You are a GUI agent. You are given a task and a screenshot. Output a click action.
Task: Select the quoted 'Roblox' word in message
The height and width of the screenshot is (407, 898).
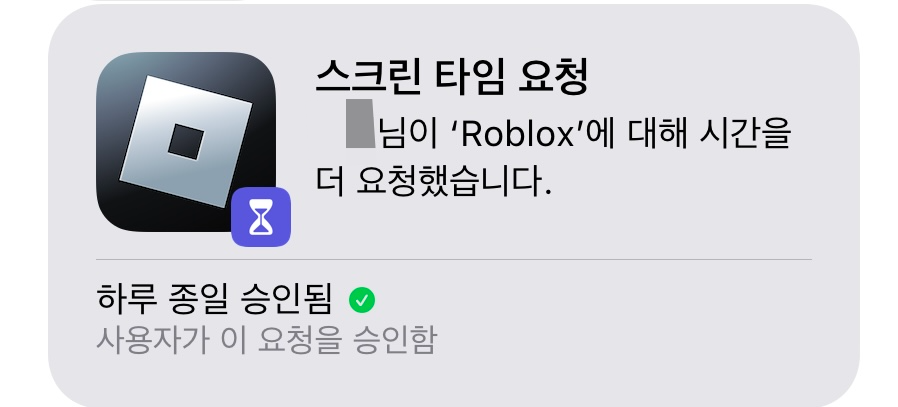click(x=517, y=135)
